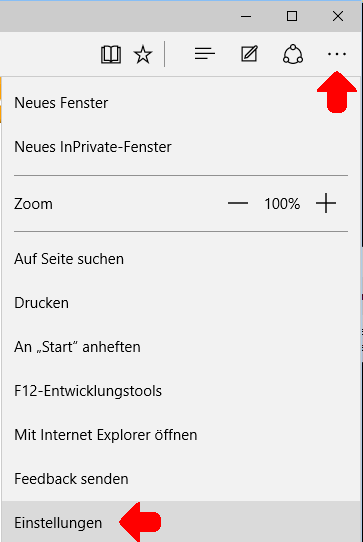Open Einstellungen at menu bottom
The image size is (363, 542).
181,522
